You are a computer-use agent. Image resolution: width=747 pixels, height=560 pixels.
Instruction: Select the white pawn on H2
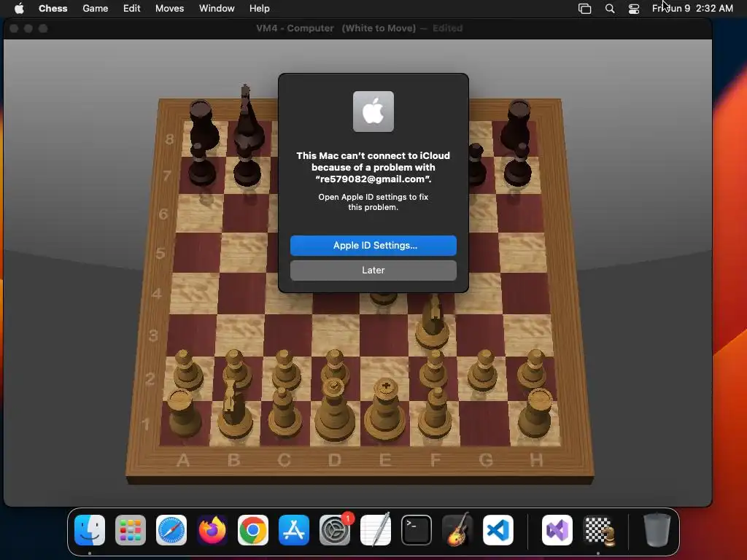(532, 368)
